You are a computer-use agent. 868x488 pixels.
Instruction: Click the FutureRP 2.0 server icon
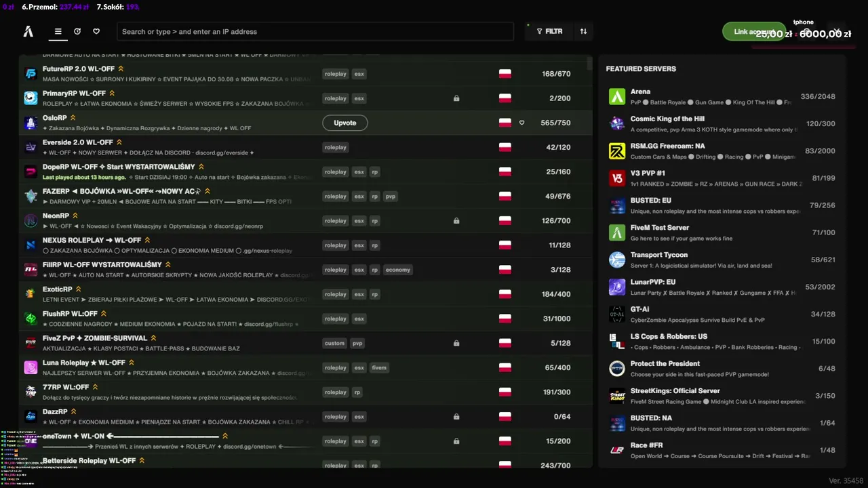[x=31, y=74]
